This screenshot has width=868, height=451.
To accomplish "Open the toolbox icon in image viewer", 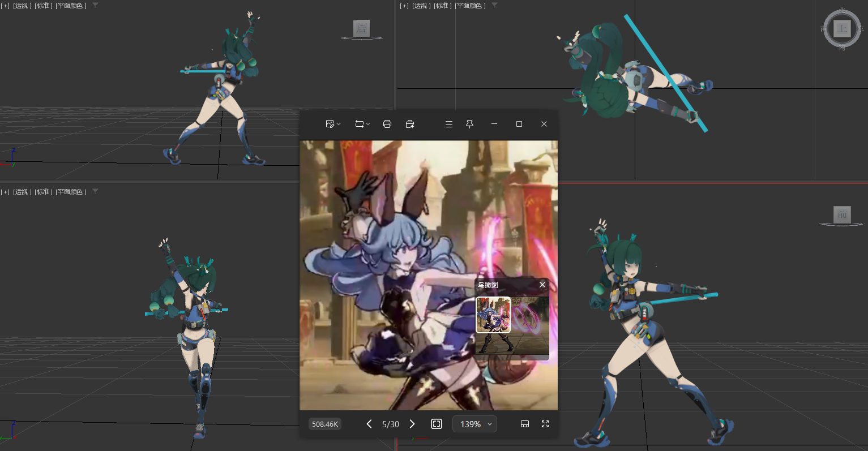I will [410, 124].
